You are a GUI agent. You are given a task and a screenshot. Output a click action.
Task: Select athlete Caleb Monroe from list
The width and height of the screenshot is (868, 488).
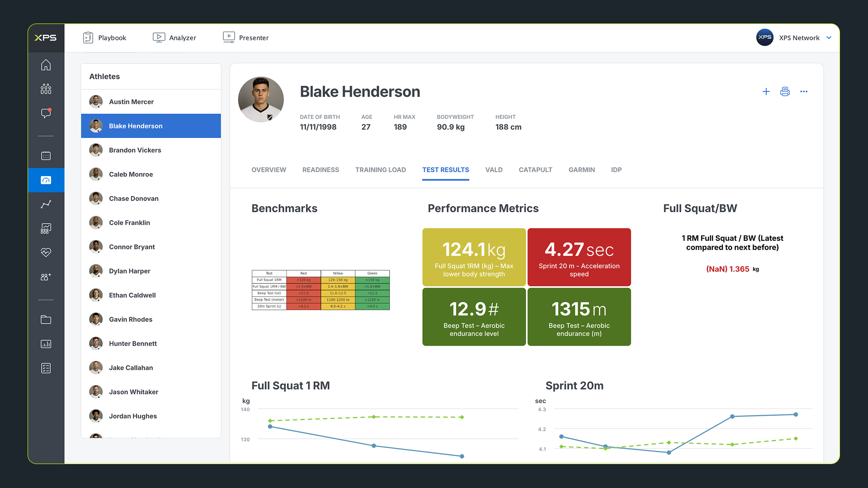click(131, 174)
